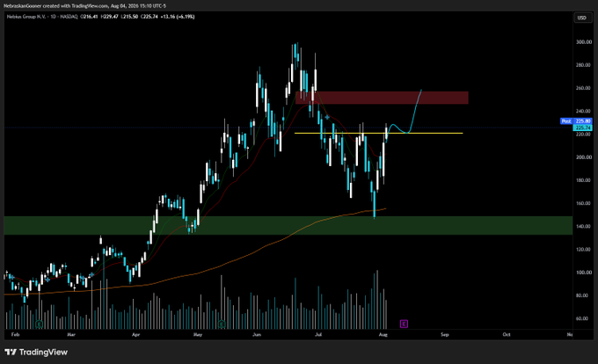Viewport: 598px width, 364px height.
Task: Click the Jul date axis label
Action: (318, 335)
